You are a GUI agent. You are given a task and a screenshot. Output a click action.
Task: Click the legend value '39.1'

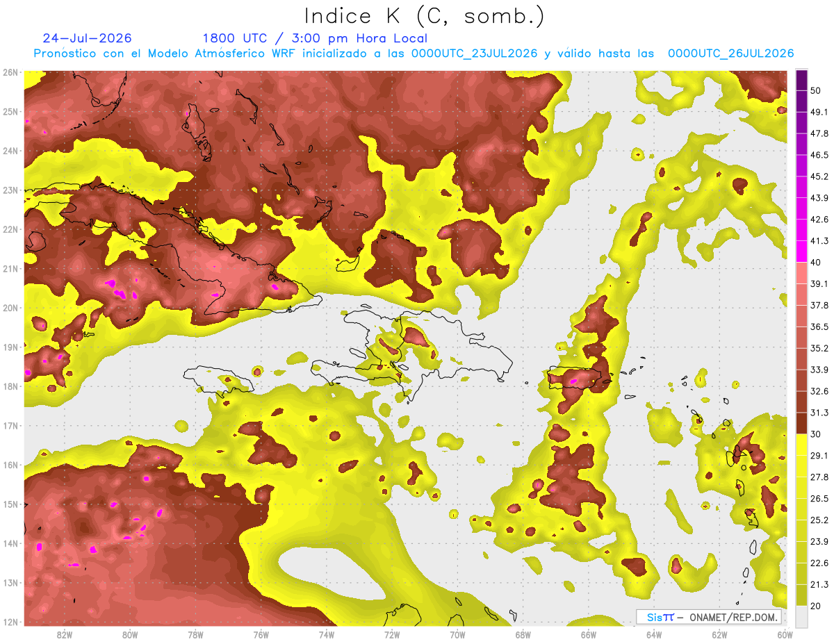(819, 283)
